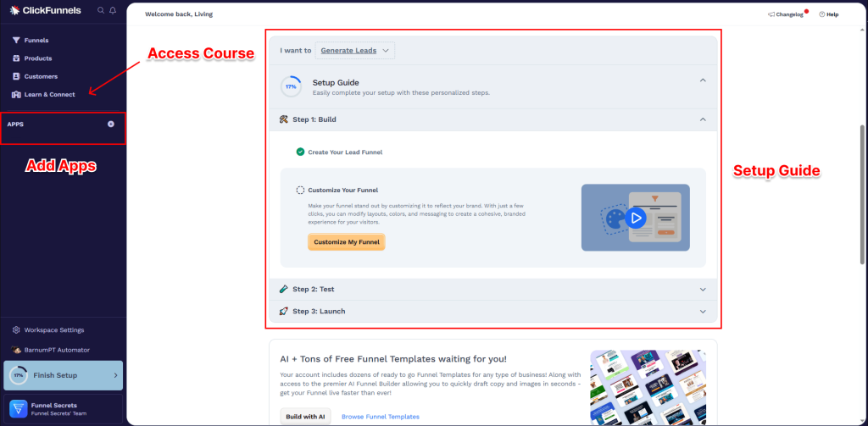Image resolution: width=868 pixels, height=426 pixels.
Task: Click the Help question mark icon
Action: (x=822, y=14)
